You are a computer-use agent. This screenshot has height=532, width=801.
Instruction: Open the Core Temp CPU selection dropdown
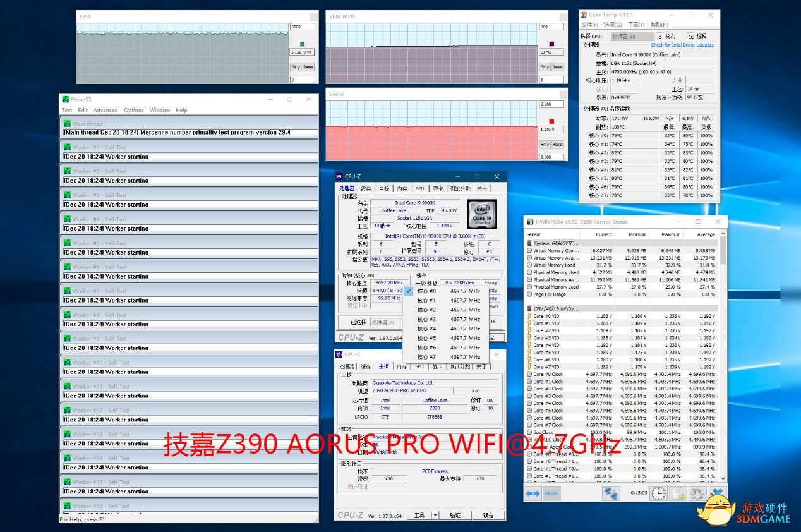click(632, 37)
